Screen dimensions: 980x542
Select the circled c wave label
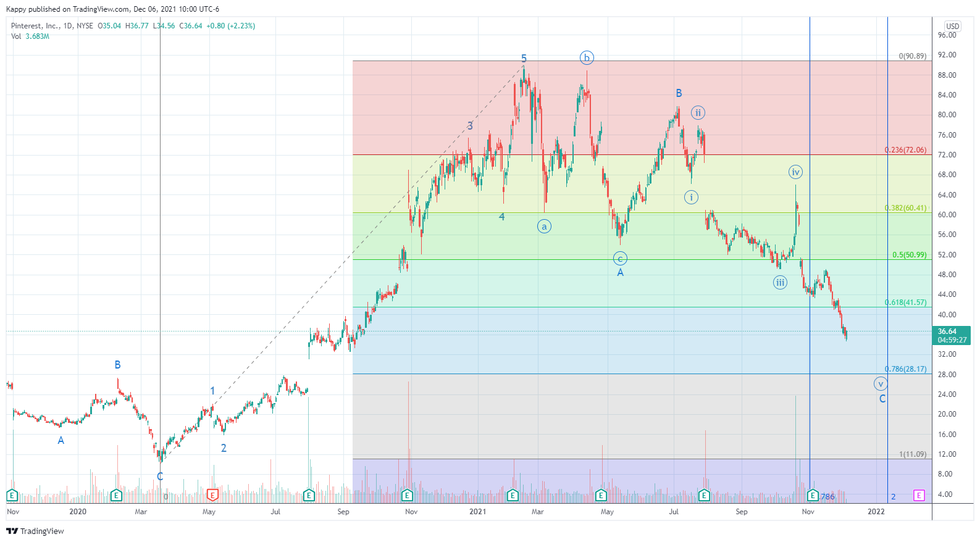point(620,259)
